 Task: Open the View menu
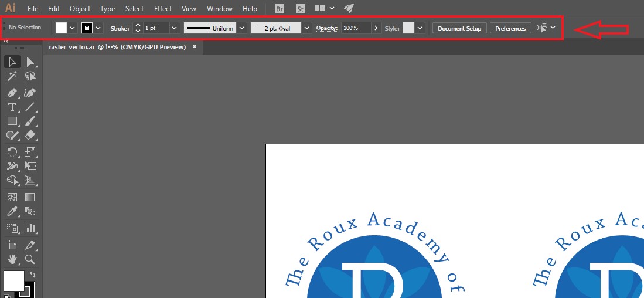pos(189,9)
